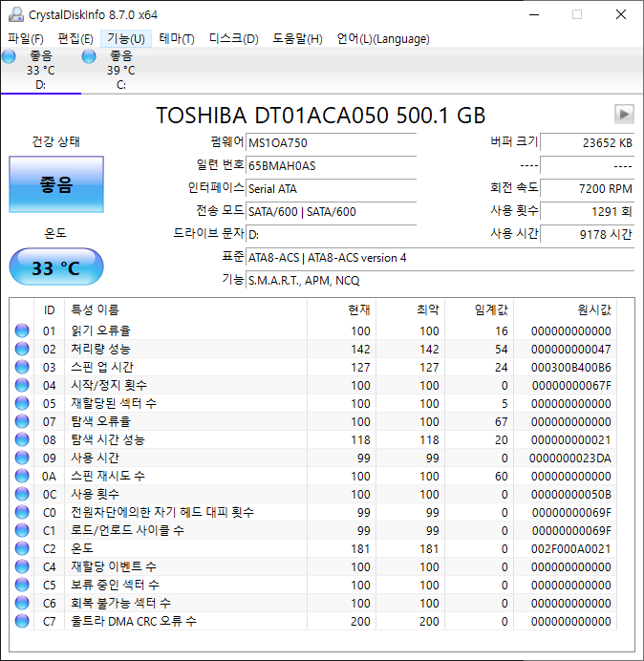Select the 회복 불가능 섹터 수 row

(x=313, y=603)
